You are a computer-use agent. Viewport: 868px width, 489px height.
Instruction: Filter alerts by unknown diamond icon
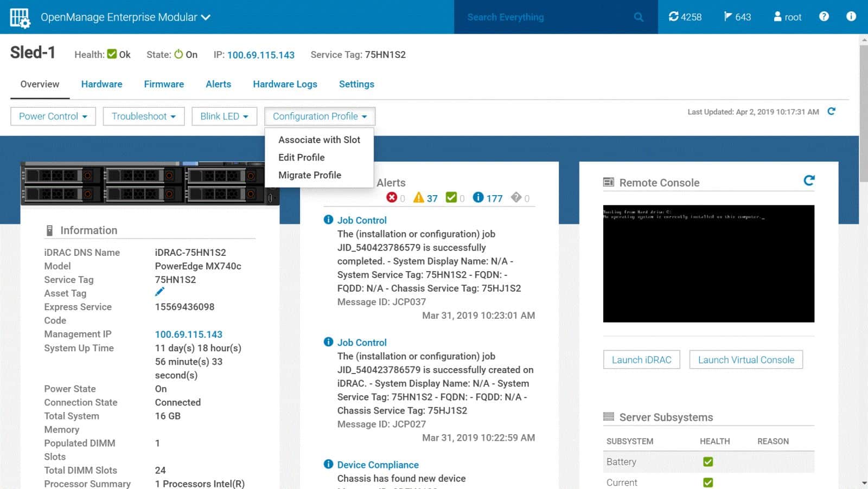[516, 197]
